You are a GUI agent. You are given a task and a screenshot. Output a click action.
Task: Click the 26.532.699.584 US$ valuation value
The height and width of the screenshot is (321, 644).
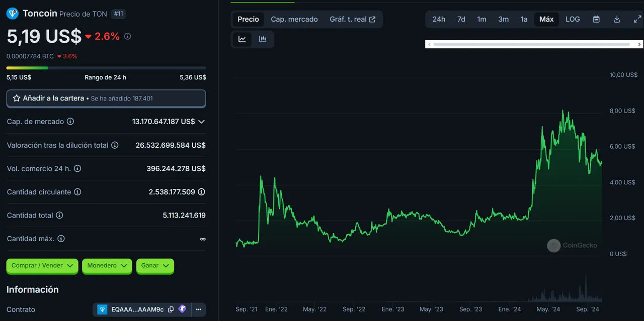pyautogui.click(x=171, y=145)
